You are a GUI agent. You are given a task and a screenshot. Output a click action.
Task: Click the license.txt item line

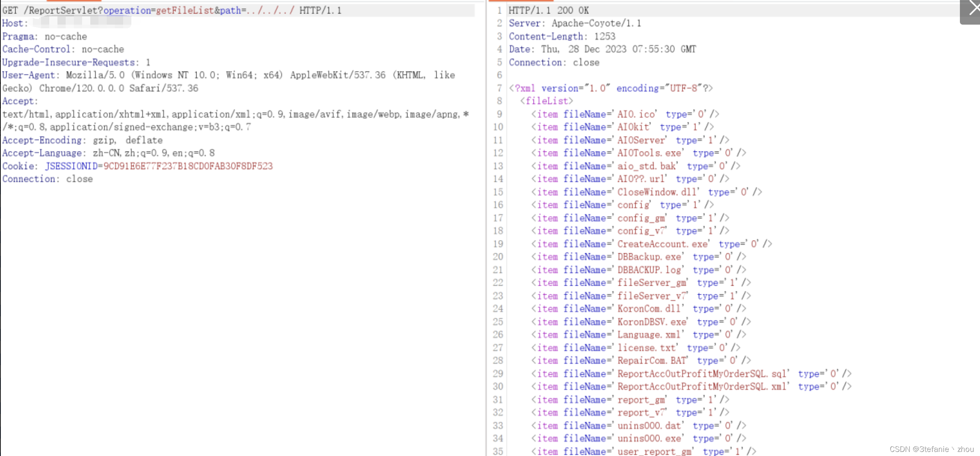(x=635, y=348)
